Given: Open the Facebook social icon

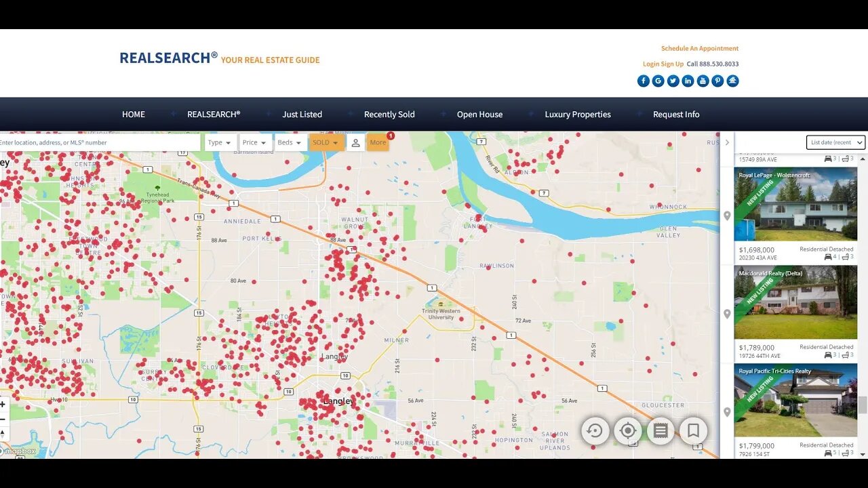Looking at the screenshot, I should point(644,81).
